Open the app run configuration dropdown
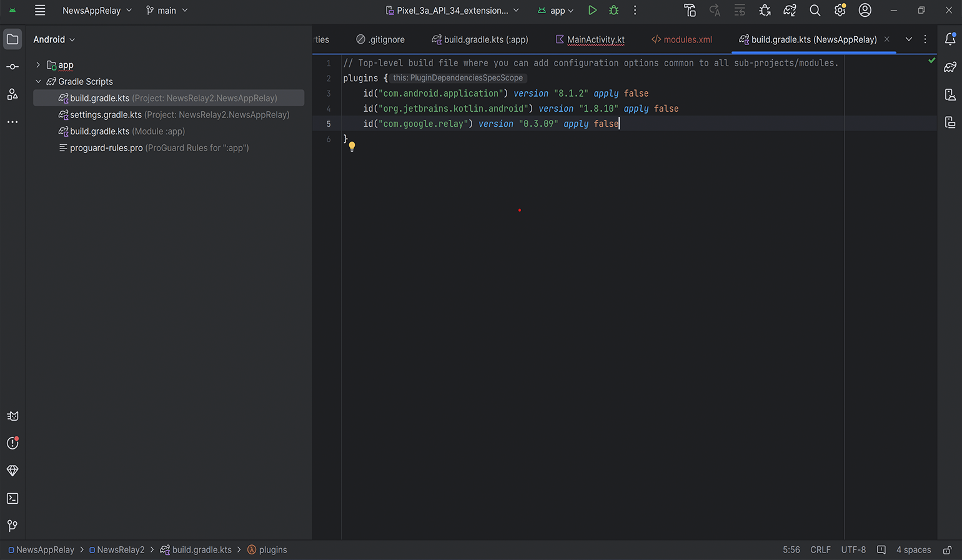962x560 pixels. [555, 11]
